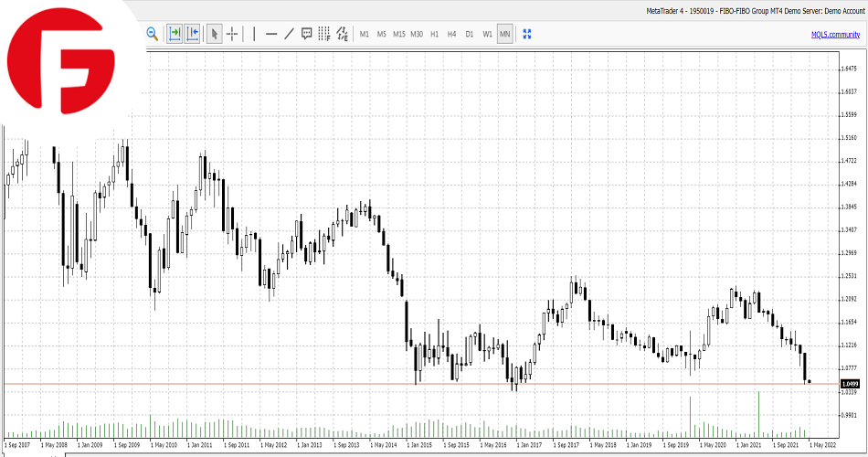
Task: Toggle chart auto-scroll to latest bar
Action: pos(174,34)
